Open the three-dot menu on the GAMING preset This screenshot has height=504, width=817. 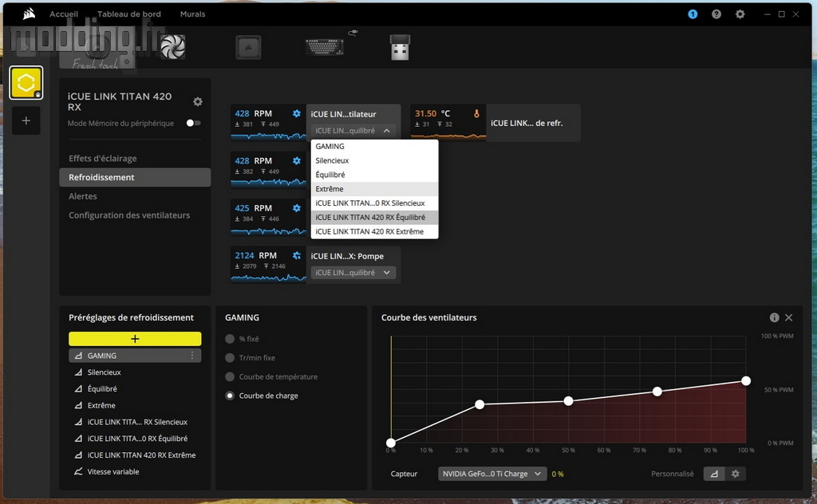tap(192, 356)
